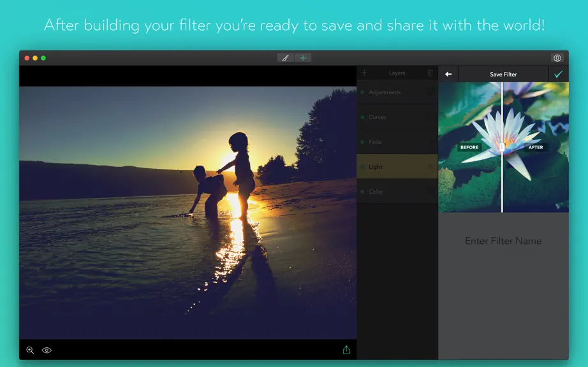
Task: Delete layer using the trash icon
Action: tap(430, 73)
